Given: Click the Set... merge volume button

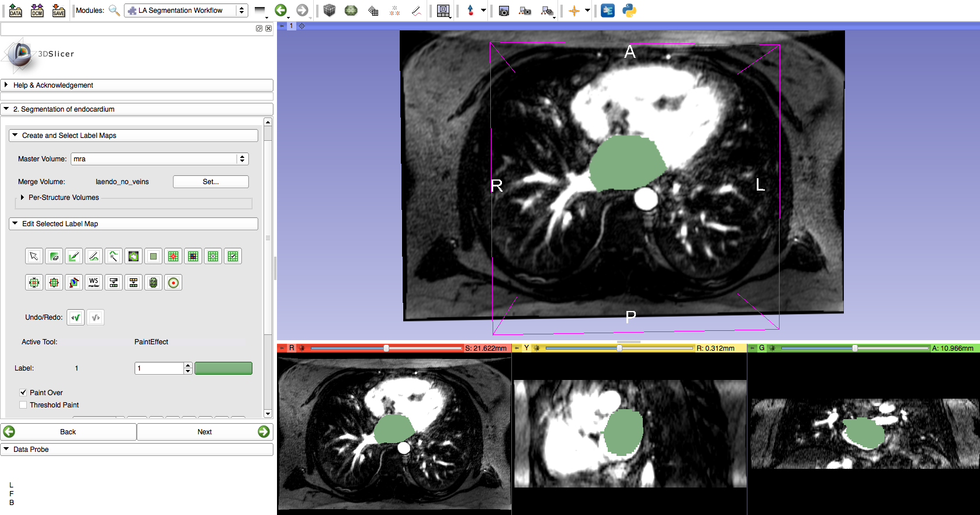Looking at the screenshot, I should [x=210, y=182].
